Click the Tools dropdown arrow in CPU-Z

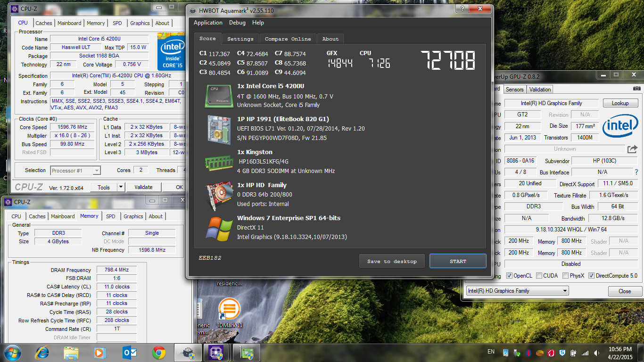(121, 187)
